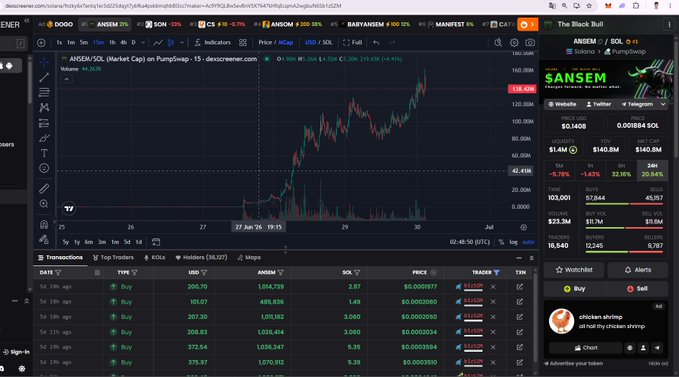Image resolution: width=679 pixels, height=377 pixels.
Task: Remove trader filter on 101.07 USD row
Action: pyautogui.click(x=493, y=302)
